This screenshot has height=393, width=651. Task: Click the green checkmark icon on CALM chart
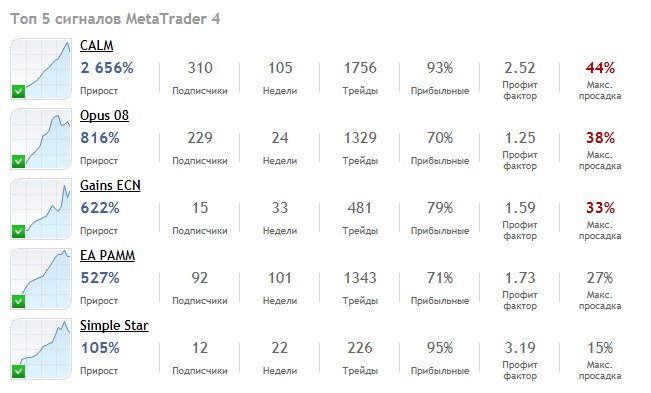click(x=18, y=91)
